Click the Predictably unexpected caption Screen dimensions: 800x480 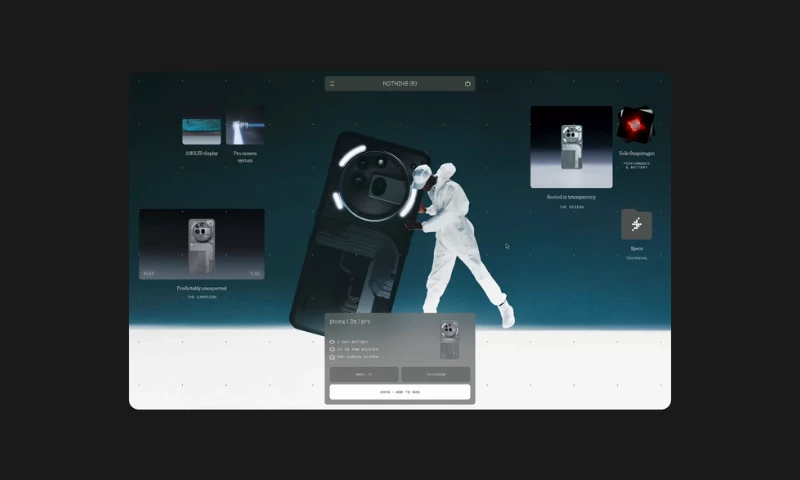[201, 288]
